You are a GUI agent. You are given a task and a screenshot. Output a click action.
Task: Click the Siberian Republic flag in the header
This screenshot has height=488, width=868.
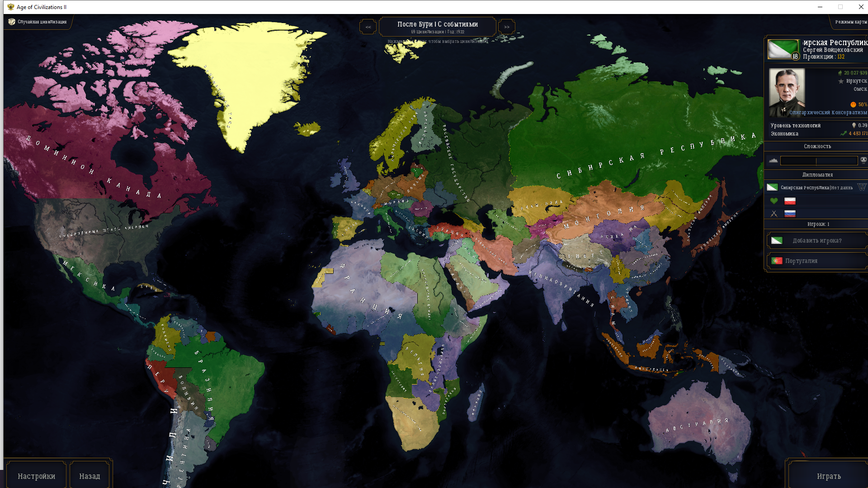coord(783,49)
